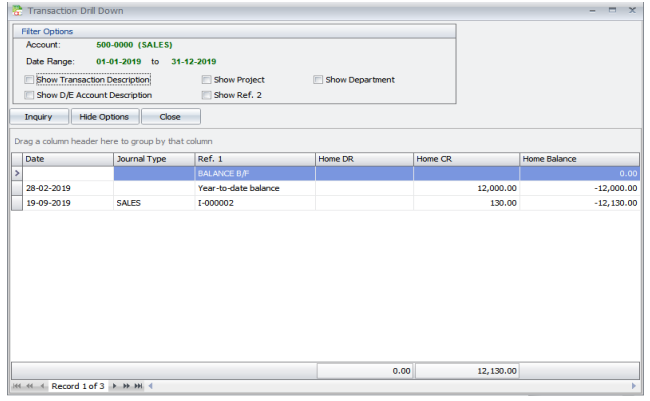Click the Inquiry button
This screenshot has width=650, height=401.
point(39,117)
